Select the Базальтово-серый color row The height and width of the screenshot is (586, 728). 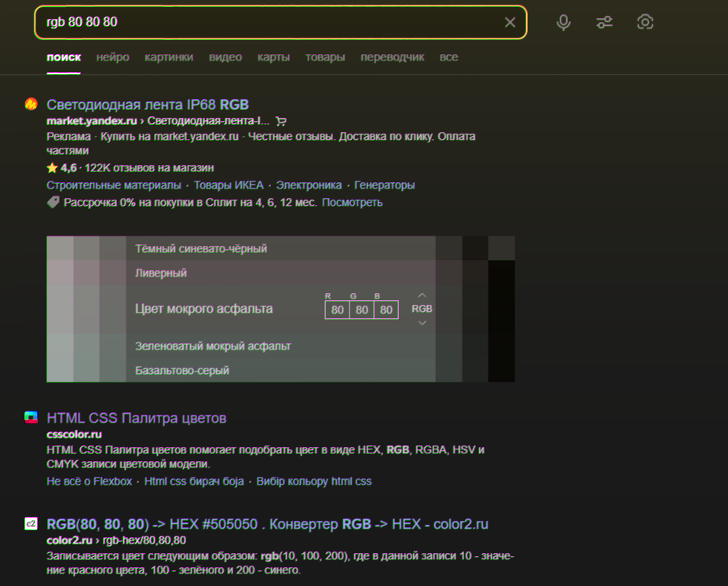(x=280, y=370)
